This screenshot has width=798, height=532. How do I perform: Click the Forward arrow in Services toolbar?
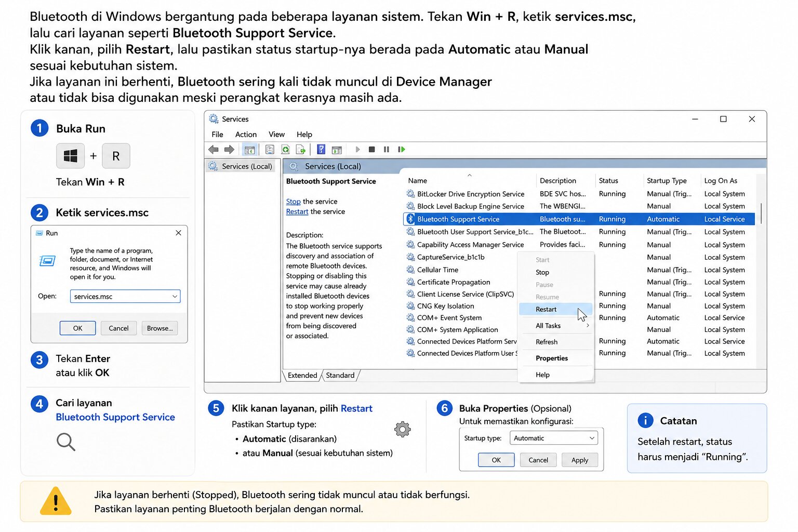click(229, 150)
